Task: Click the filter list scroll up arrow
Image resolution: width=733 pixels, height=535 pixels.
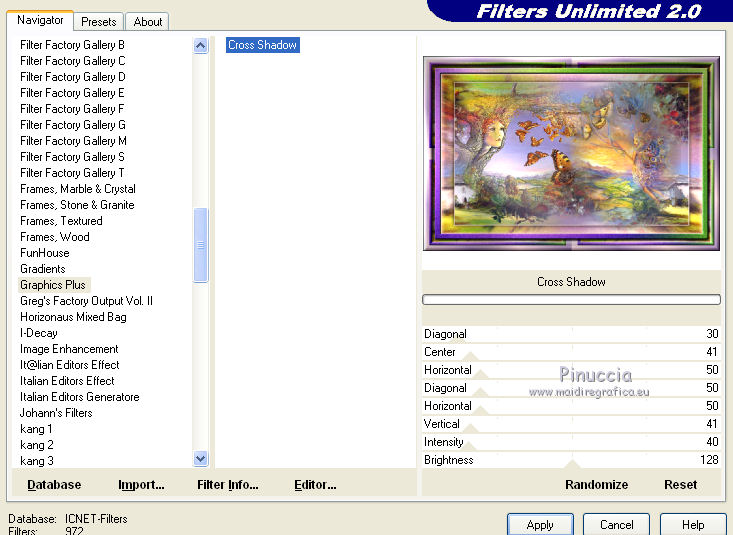Action: click(201, 46)
